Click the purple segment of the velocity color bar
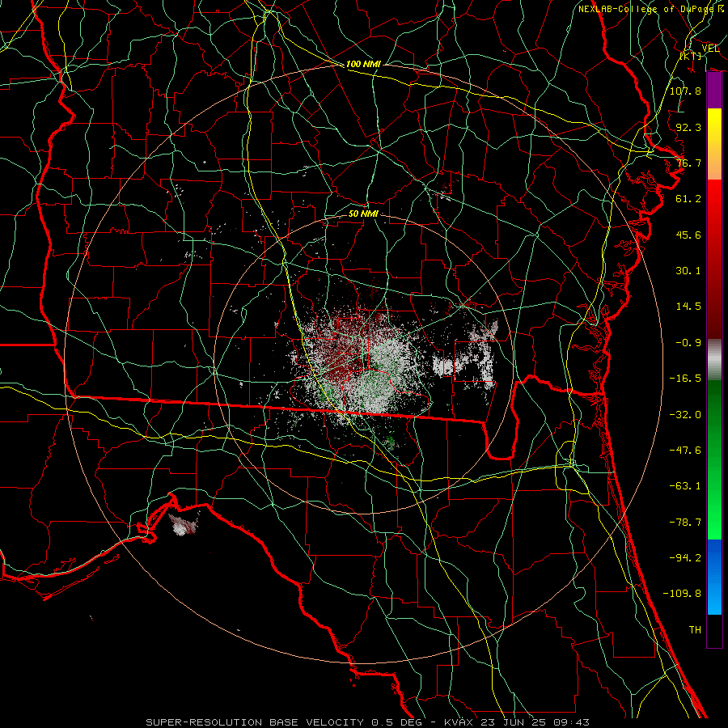The image size is (728, 728). pos(714,91)
